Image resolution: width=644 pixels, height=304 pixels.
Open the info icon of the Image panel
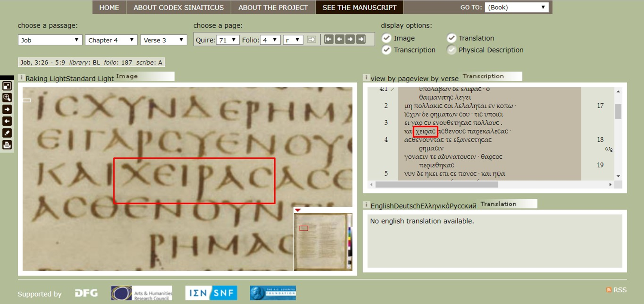[x=21, y=78]
